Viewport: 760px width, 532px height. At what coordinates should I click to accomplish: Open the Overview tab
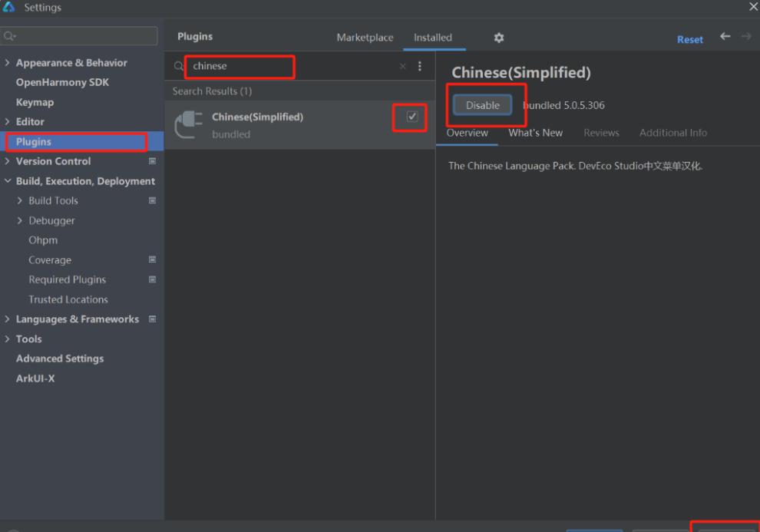click(x=468, y=133)
